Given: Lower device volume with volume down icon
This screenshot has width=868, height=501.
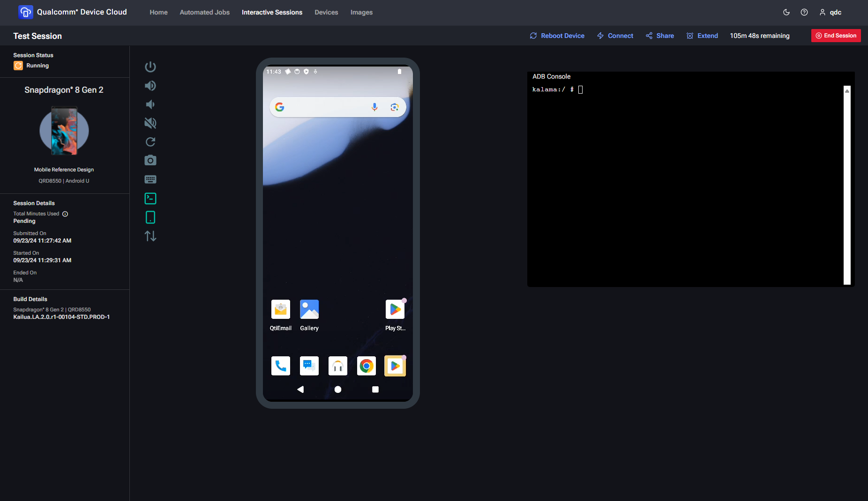Looking at the screenshot, I should coord(150,104).
